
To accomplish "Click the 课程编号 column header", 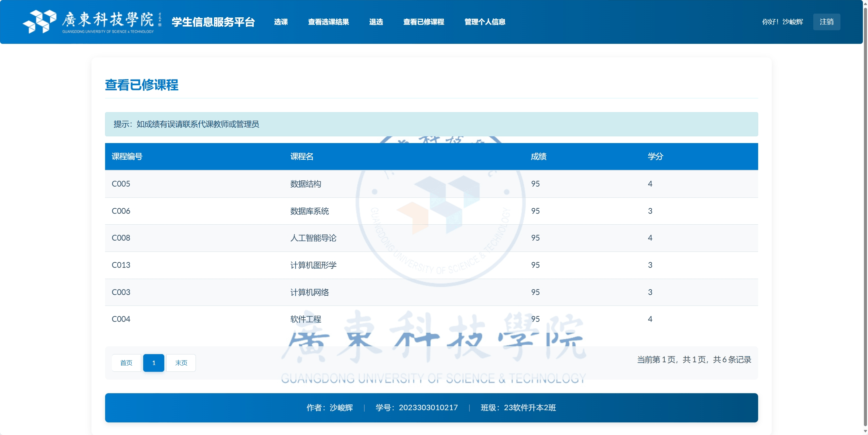I will [127, 156].
